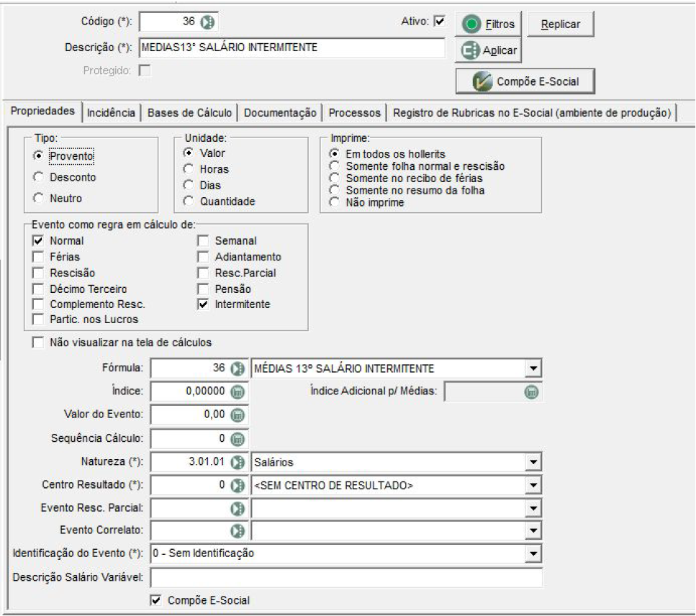The width and height of the screenshot is (696, 616).
Task: Open Registro de Rubricas no E-Social tab
Action: 532,113
